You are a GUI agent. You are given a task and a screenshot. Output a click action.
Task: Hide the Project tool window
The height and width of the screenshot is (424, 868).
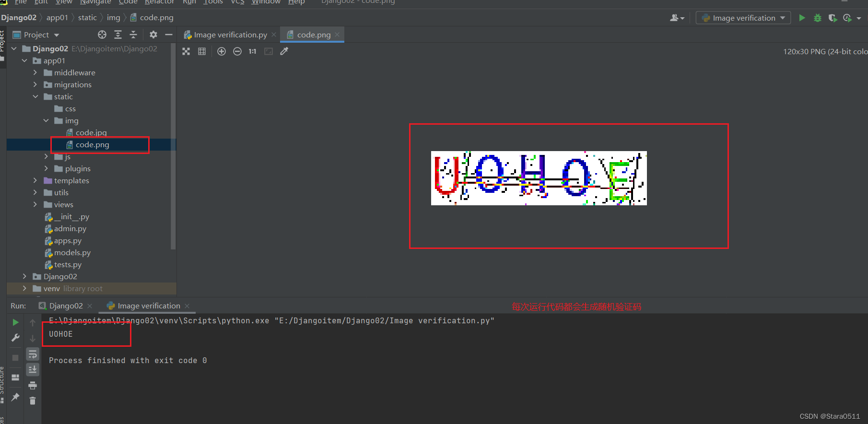pos(168,35)
